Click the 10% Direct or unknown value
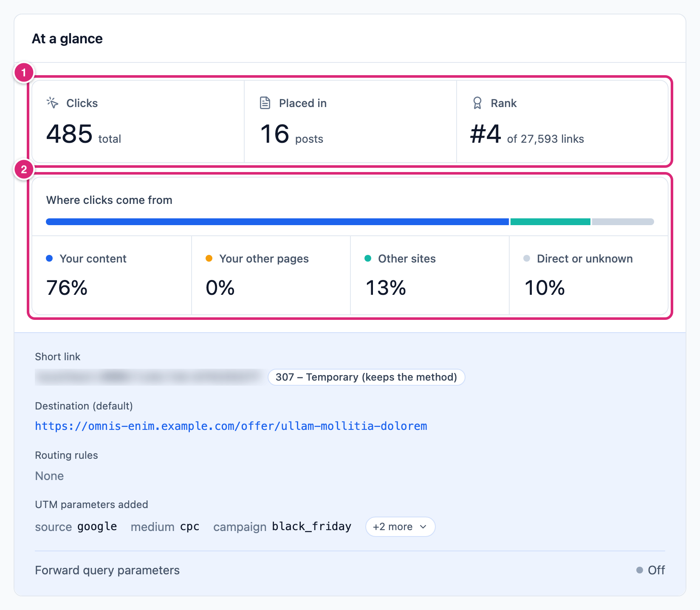The height and width of the screenshot is (610, 700). 545,288
